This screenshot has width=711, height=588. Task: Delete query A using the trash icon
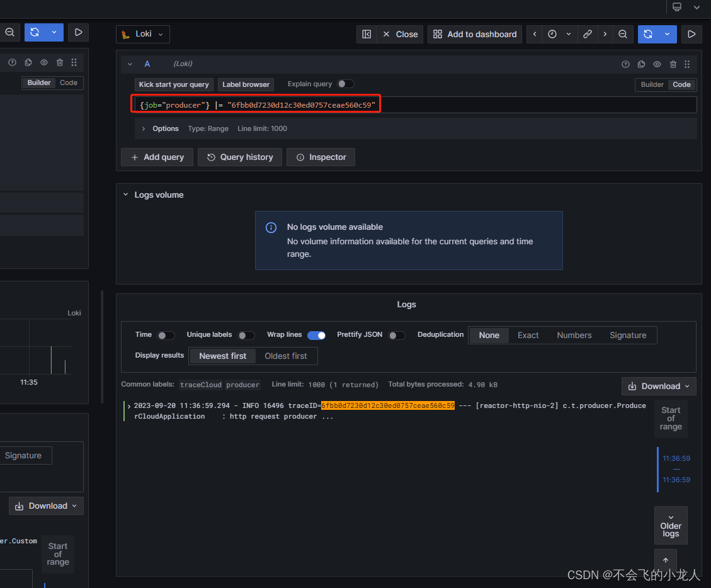click(x=673, y=64)
